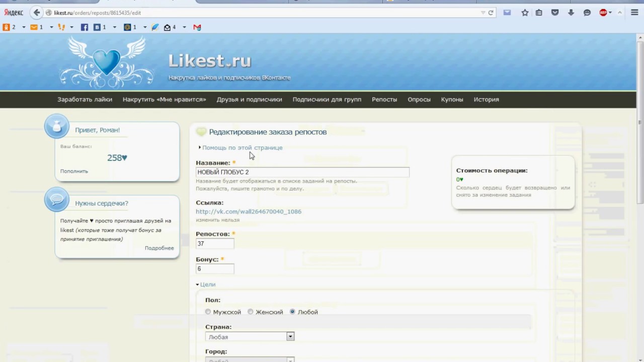Viewport: 644px width, 362px height.
Task: Open 'Заработать лайки' menu item
Action: 85,100
